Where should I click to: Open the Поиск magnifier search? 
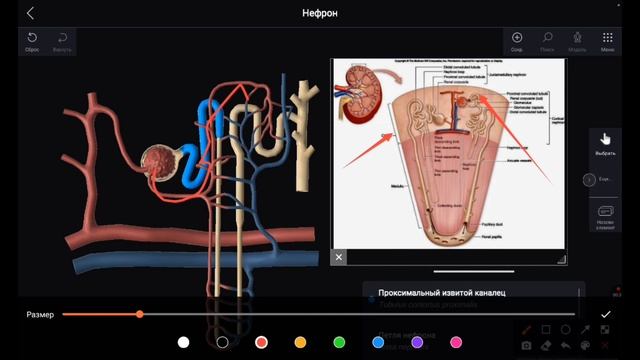pyautogui.click(x=547, y=38)
